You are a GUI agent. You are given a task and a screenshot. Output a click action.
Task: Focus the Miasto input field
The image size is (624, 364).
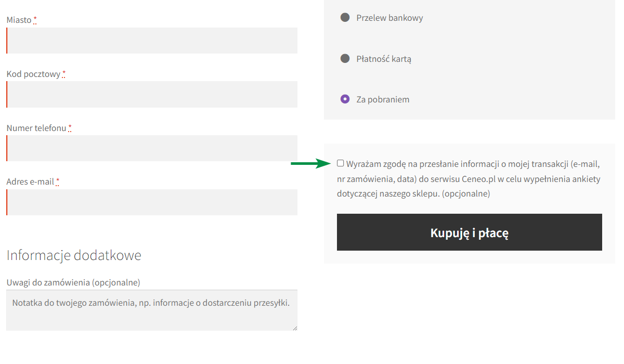pyautogui.click(x=152, y=41)
